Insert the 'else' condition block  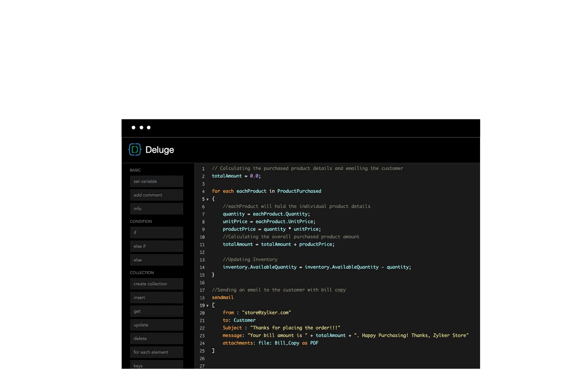(x=156, y=260)
